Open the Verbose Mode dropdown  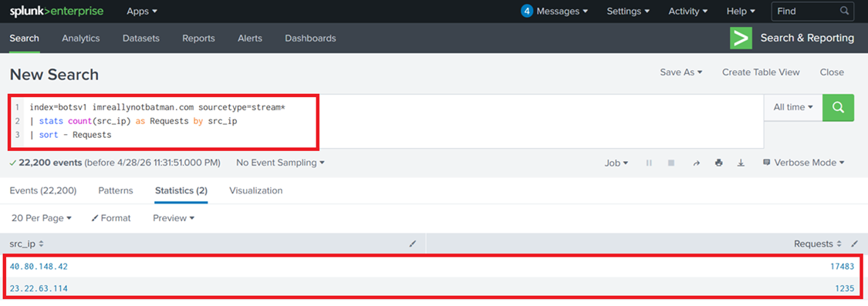tap(804, 163)
